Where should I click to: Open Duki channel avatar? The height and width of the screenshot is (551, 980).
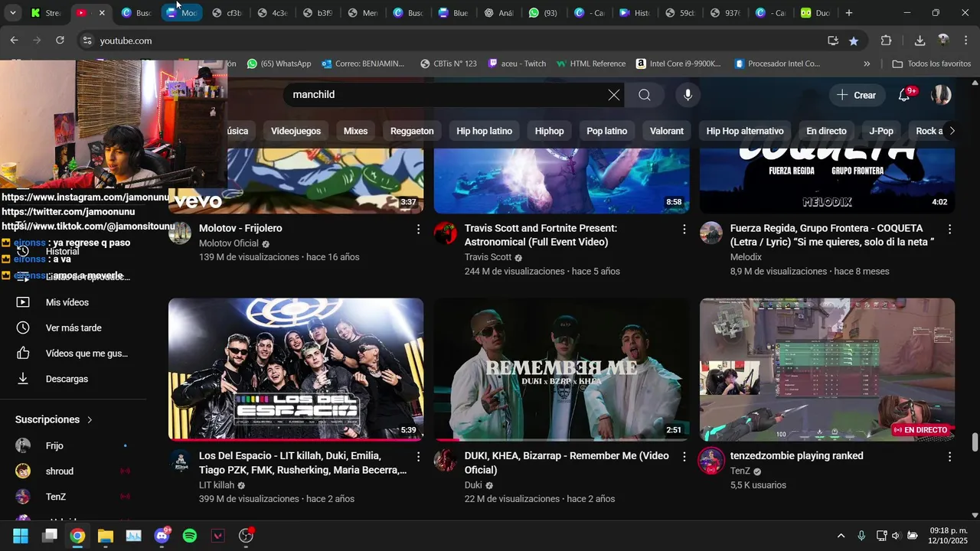[446, 460]
